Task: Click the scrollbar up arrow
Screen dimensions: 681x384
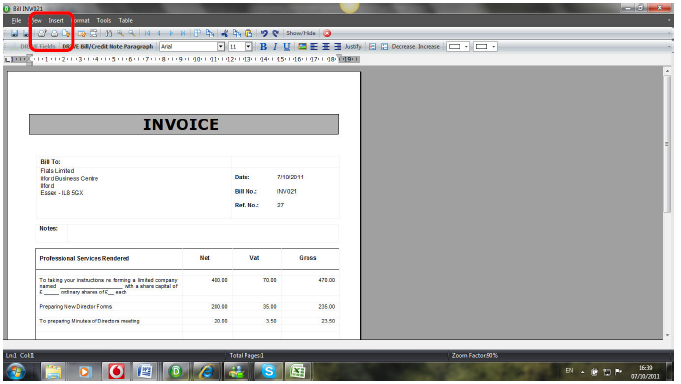Action: point(667,71)
